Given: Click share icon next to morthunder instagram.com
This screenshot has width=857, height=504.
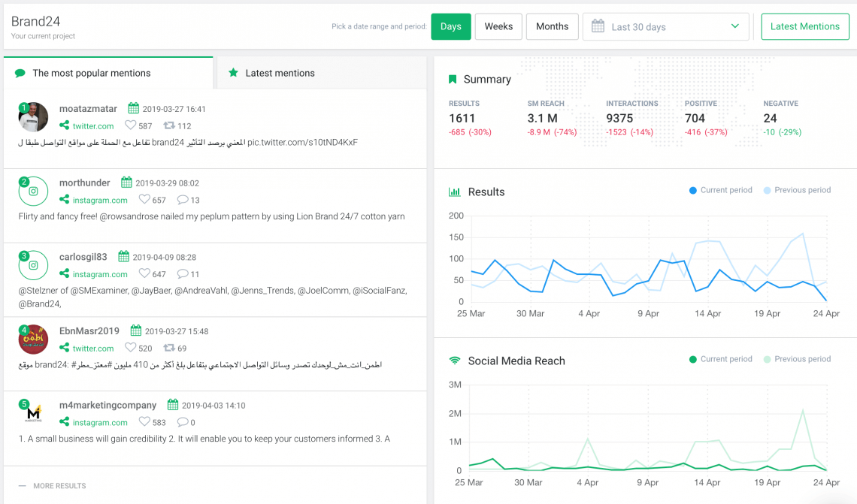Looking at the screenshot, I should click(x=65, y=200).
